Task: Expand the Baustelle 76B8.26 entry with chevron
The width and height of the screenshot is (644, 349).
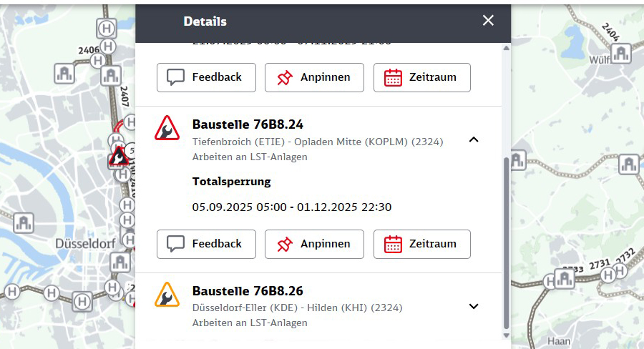Action: pyautogui.click(x=473, y=306)
